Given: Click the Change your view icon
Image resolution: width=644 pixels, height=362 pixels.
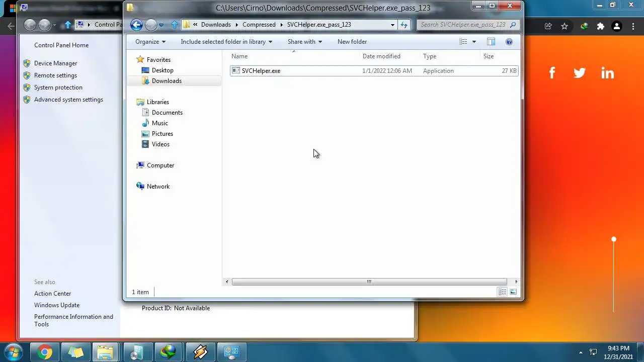Looking at the screenshot, I should (x=463, y=42).
